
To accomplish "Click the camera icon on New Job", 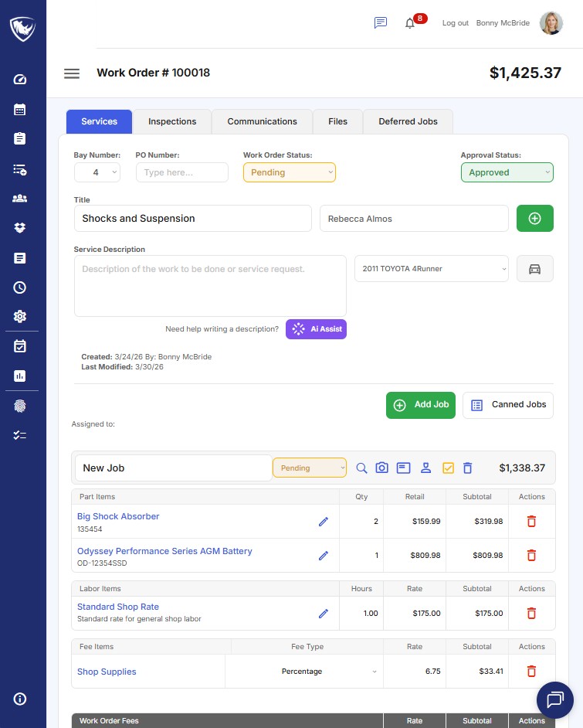I will pyautogui.click(x=381, y=468).
